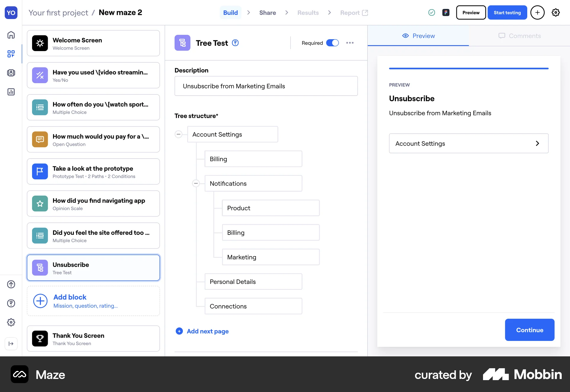Expand Account Settings in the preview panel
Screen dimensions: 570x392
[x=468, y=143]
